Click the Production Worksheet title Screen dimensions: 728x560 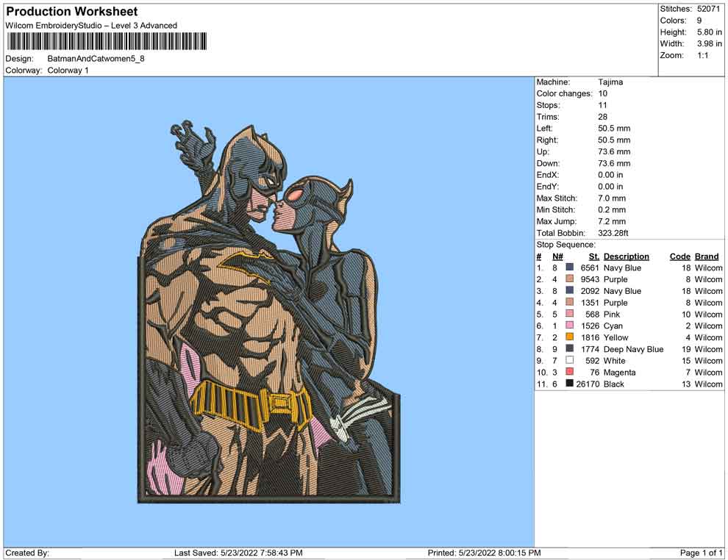pos(72,12)
